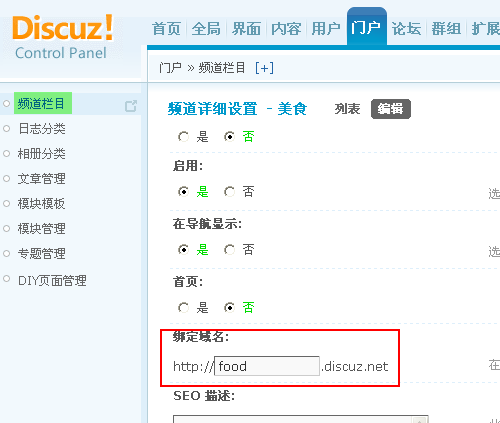500x423 pixels.
Task: Select 是 radio under 首页
Action: click(x=183, y=307)
